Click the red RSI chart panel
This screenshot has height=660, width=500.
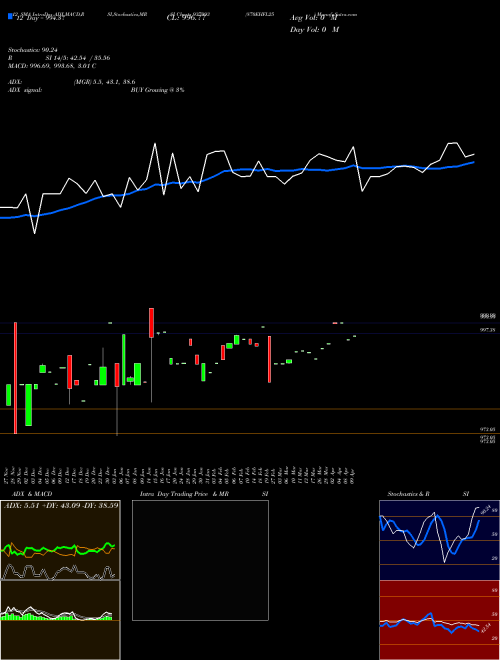pyautogui.click(x=439, y=620)
